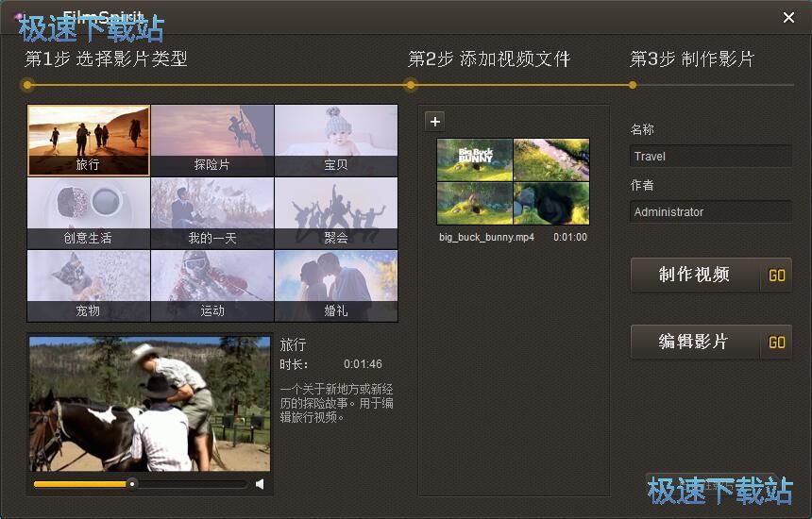Click the 0:01:00 clip duration text
Screen dimensions: 812x519
pyautogui.click(x=570, y=237)
